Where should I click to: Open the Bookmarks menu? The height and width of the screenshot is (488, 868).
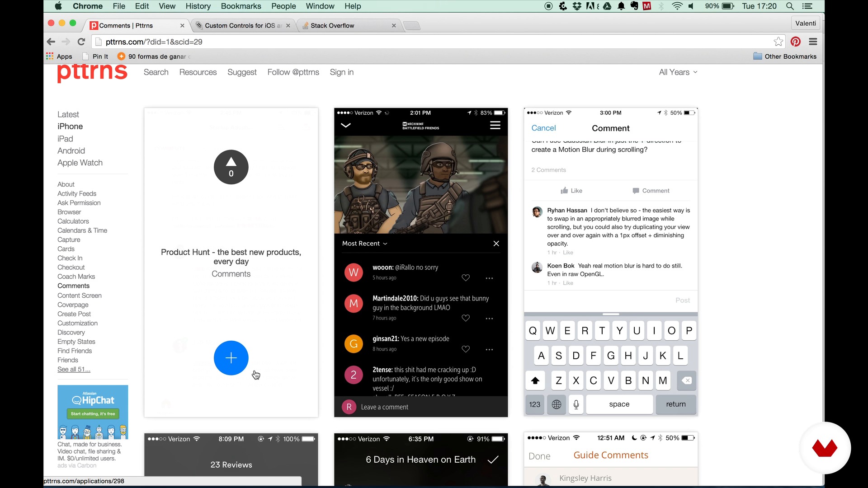[x=241, y=6]
